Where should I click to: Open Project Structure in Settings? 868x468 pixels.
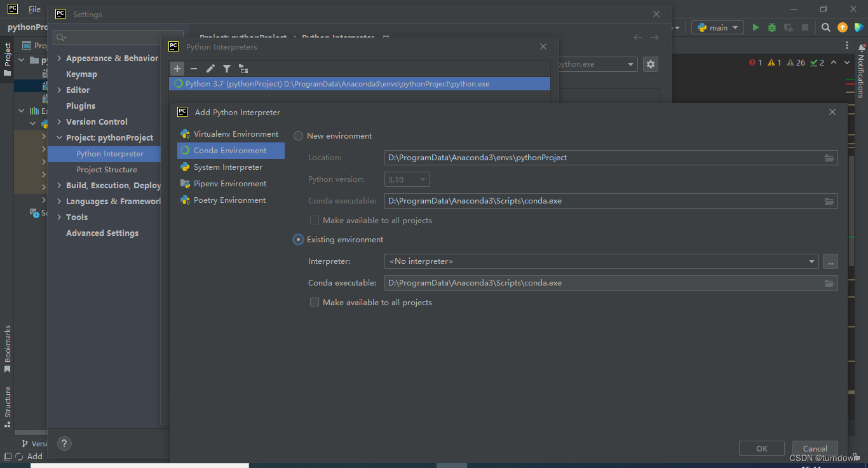click(x=107, y=170)
